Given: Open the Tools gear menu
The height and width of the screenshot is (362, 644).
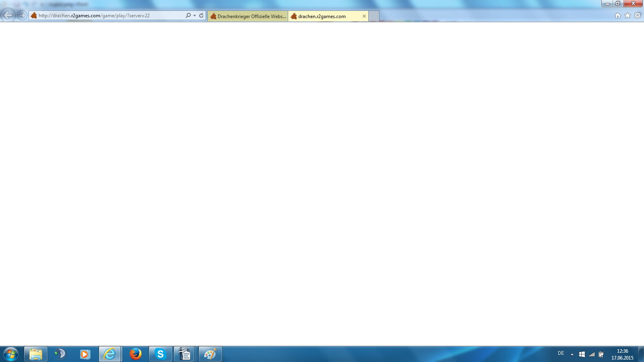Looking at the screenshot, I should [x=638, y=16].
